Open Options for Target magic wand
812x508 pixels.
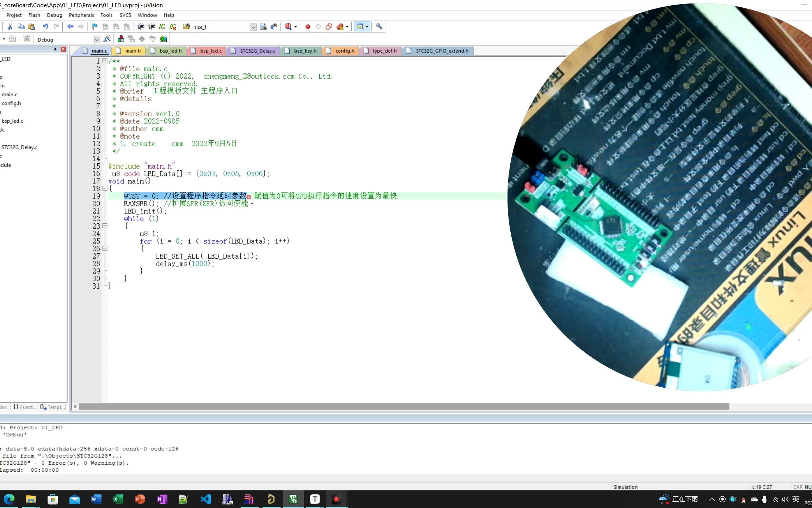(x=107, y=39)
